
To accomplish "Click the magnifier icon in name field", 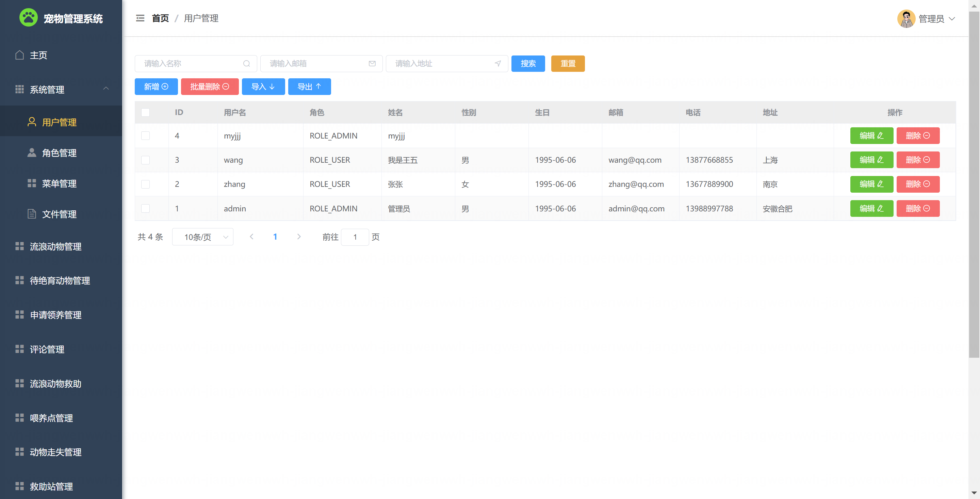I will click(246, 64).
